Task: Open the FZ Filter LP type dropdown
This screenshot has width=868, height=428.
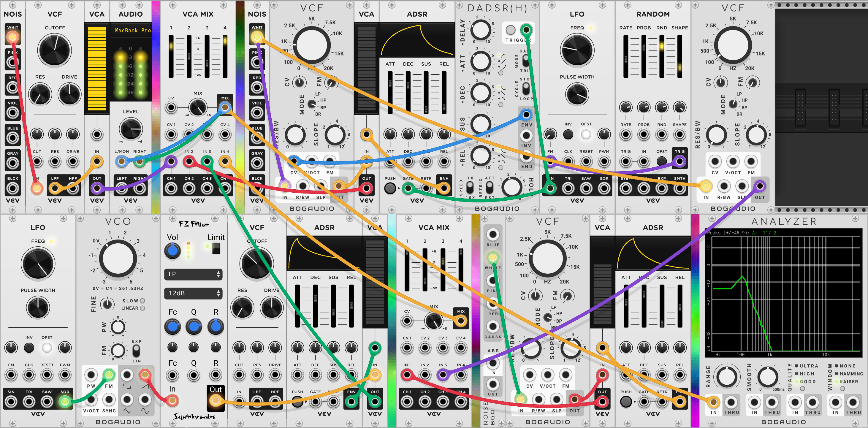Action: (193, 274)
